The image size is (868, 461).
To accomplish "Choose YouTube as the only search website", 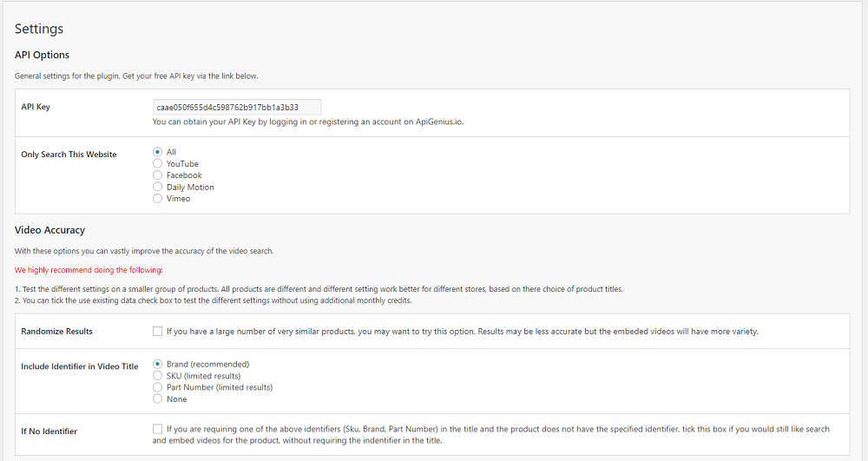I will 157,163.
